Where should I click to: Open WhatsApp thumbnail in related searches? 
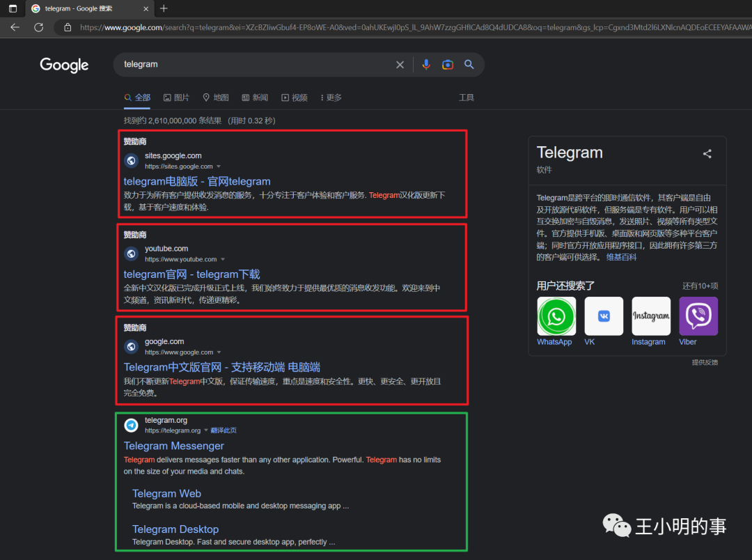556,316
